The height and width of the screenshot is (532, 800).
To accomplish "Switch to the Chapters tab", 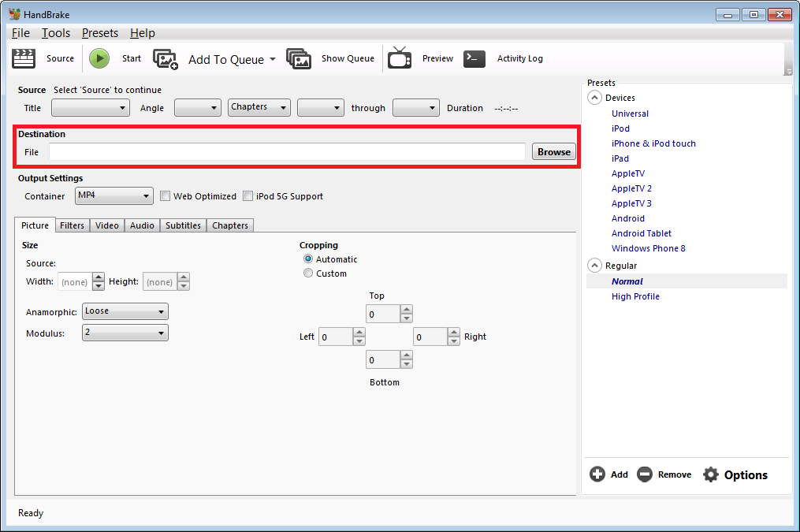I will pos(230,225).
